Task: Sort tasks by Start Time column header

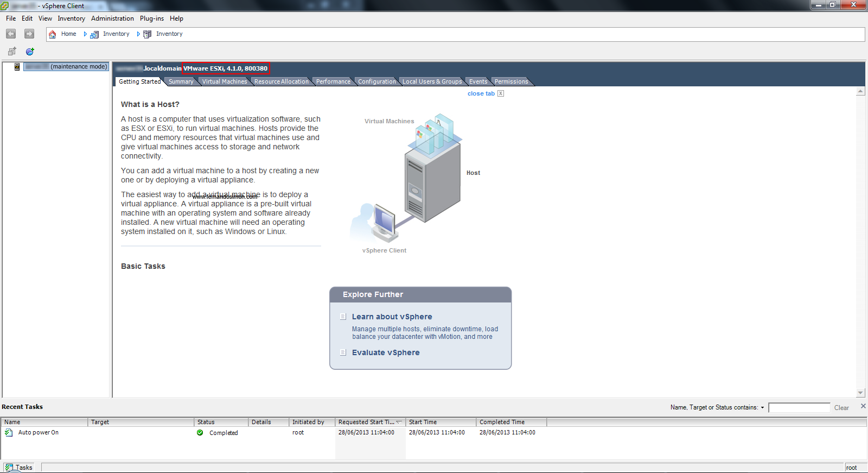Action: pyautogui.click(x=441, y=422)
